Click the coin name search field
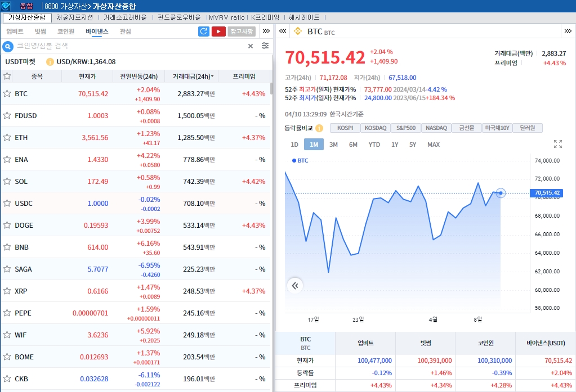Viewport: 576px width, 392px height. [x=131, y=46]
